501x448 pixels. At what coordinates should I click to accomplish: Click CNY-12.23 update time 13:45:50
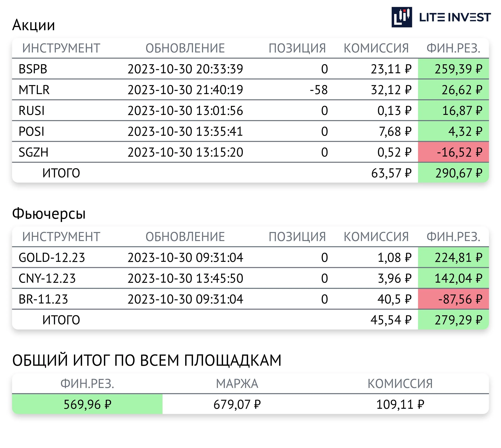pyautogui.click(x=219, y=278)
